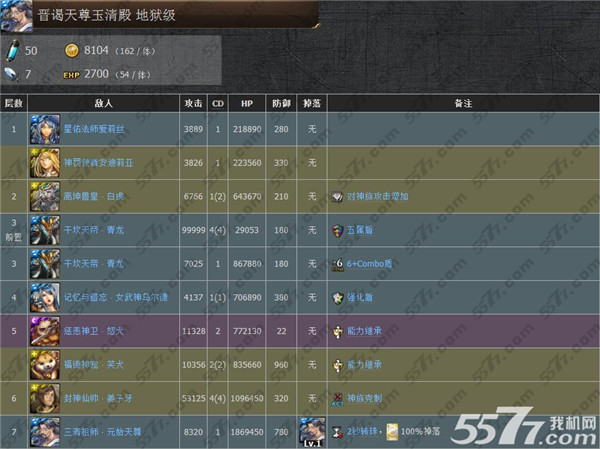Click the 强化盾 star shield icon
This screenshot has width=600, height=449.
tap(339, 298)
